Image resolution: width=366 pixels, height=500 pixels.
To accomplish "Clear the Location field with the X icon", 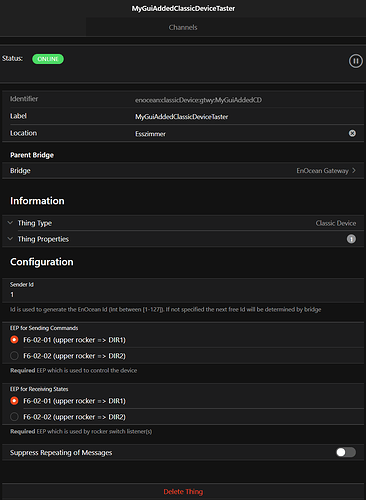I will pyautogui.click(x=352, y=133).
